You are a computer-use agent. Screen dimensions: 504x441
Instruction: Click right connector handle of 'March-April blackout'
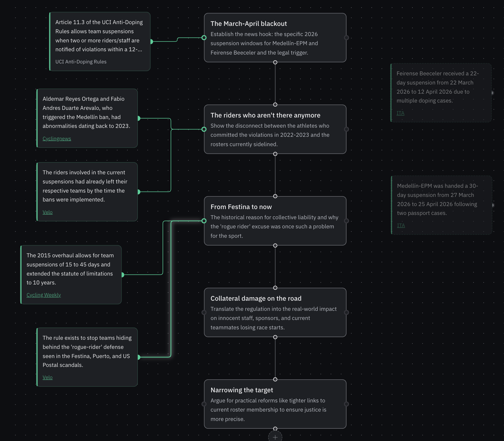(x=346, y=38)
